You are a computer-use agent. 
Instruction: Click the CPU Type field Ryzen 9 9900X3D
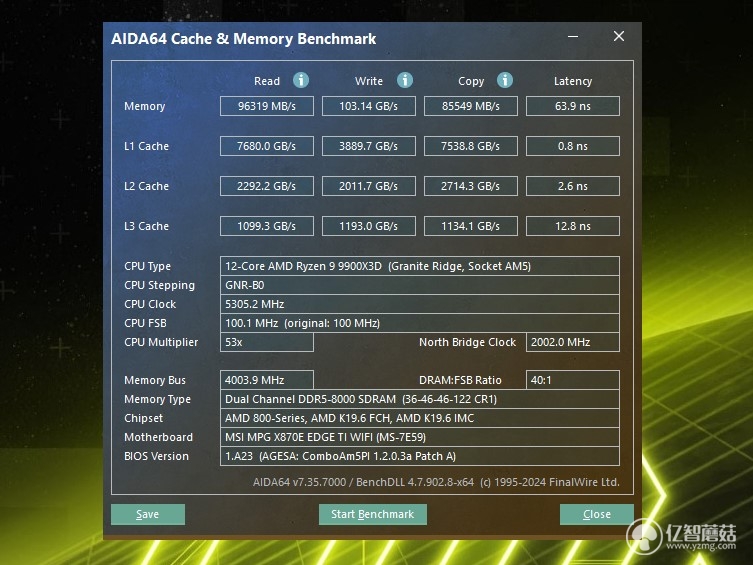[x=420, y=266]
